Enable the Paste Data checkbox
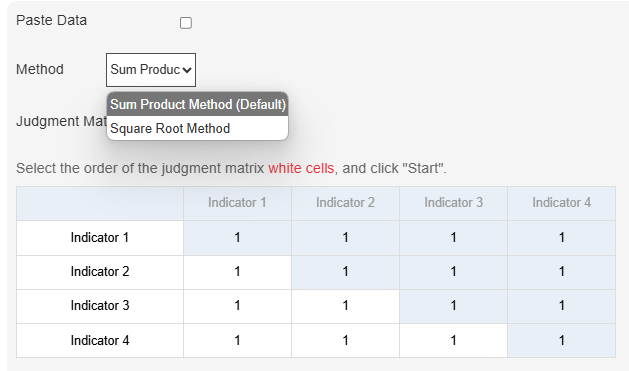The height and width of the screenshot is (371, 629). tap(186, 23)
